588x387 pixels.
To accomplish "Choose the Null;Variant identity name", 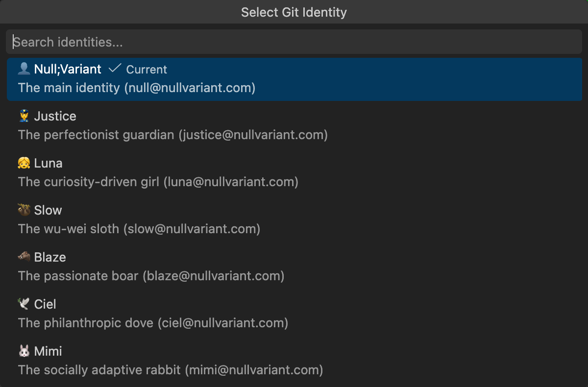I will pos(68,69).
